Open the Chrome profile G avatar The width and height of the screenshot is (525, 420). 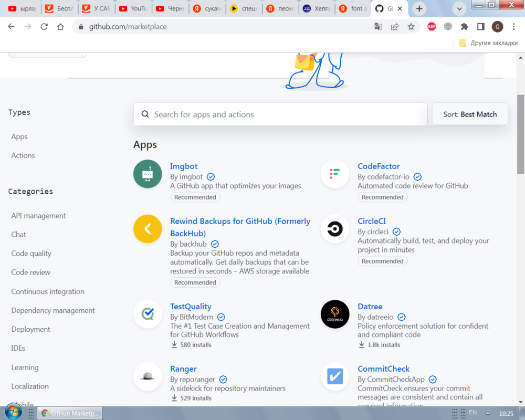497,26
